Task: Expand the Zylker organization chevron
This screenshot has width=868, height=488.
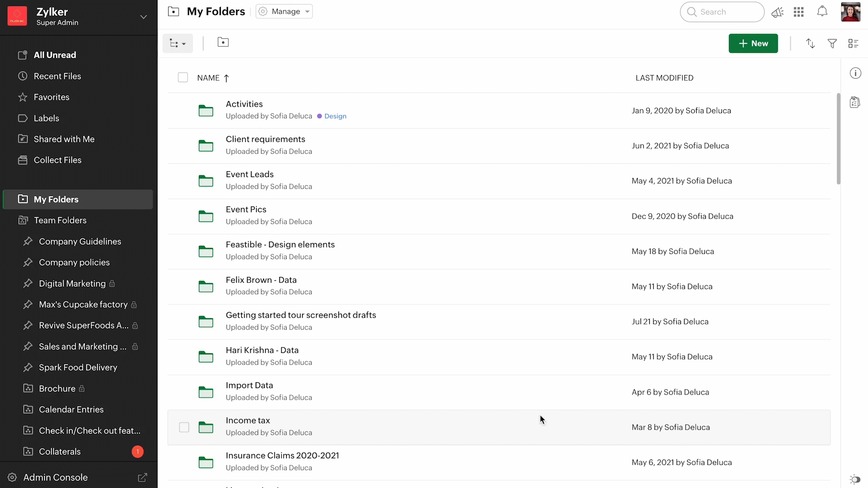Action: point(143,17)
